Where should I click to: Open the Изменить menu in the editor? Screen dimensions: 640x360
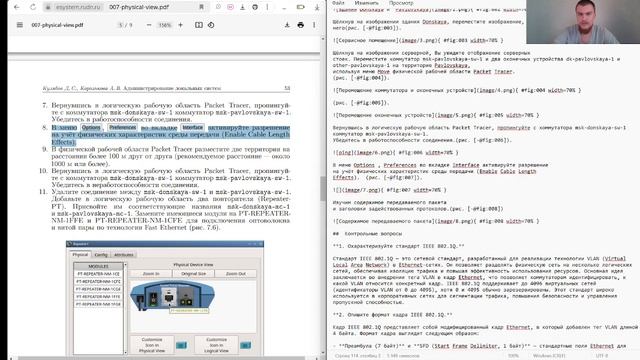(x=366, y=3)
